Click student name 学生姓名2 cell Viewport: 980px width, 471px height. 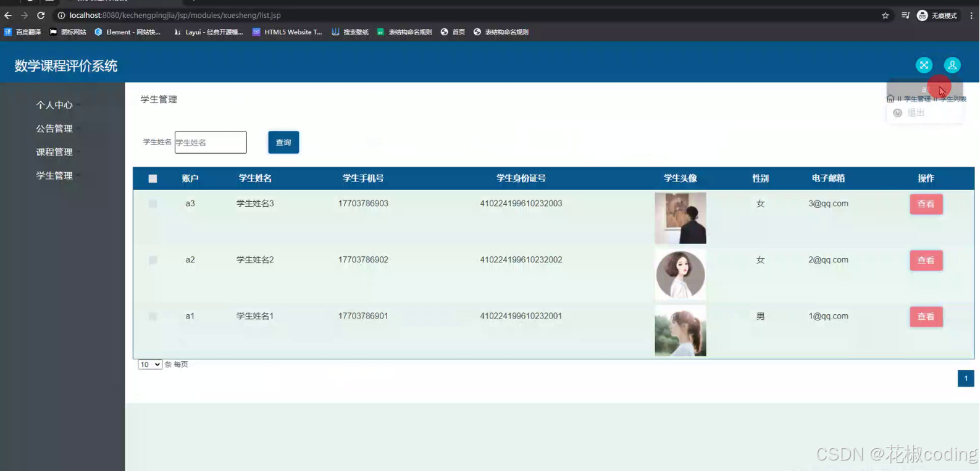[255, 259]
